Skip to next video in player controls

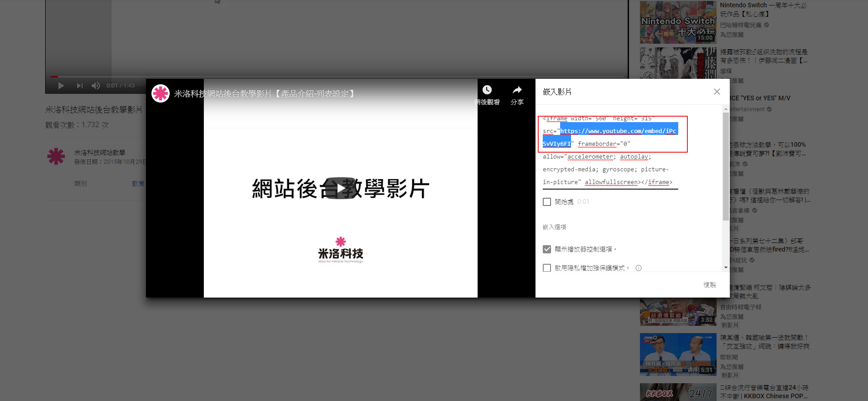[80, 86]
